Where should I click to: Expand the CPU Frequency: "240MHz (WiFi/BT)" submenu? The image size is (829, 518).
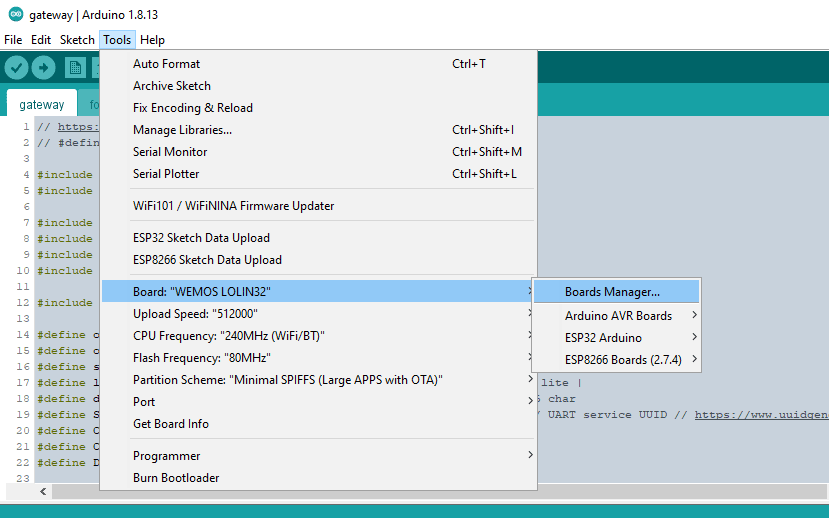[x=319, y=336]
